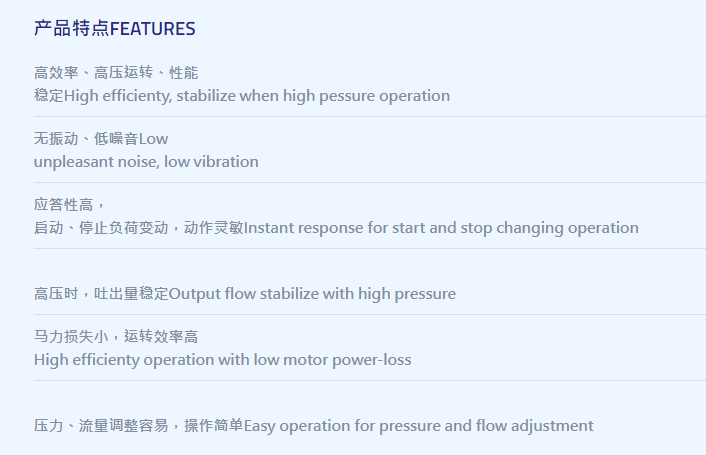Click the unpleasant noise, low vibration line

pyautogui.click(x=146, y=162)
